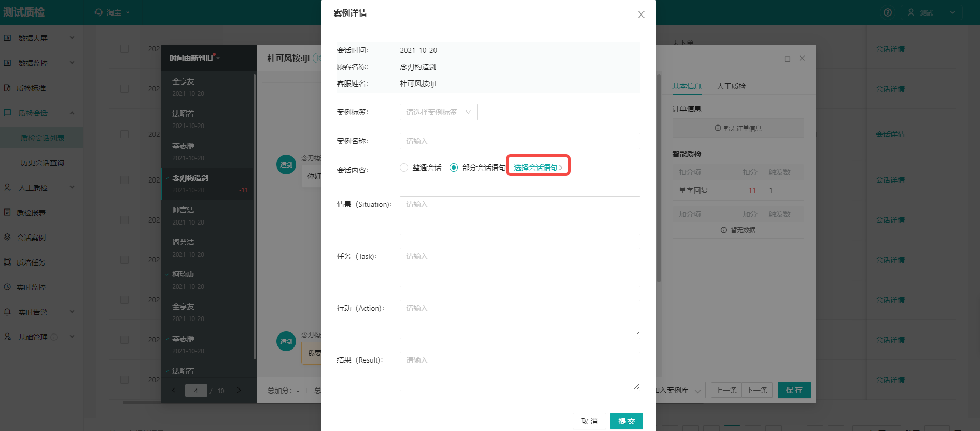This screenshot has width=980, height=431.
Task: Collapse the 质检会话 menu chevron
Action: (x=72, y=113)
